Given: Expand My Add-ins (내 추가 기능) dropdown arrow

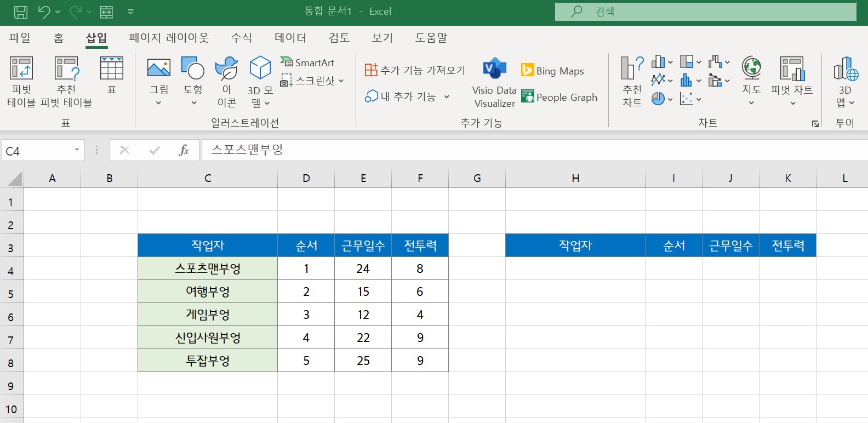Looking at the screenshot, I should pyautogui.click(x=447, y=97).
